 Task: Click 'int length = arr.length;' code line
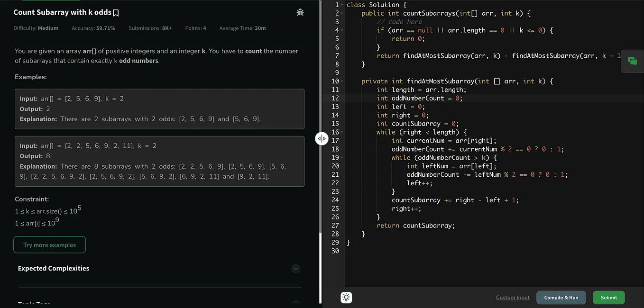coord(422,90)
